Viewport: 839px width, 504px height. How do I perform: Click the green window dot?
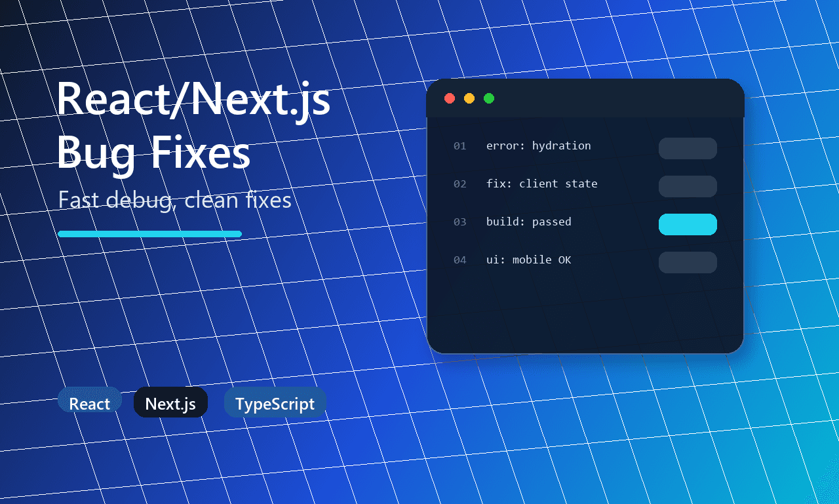click(x=489, y=98)
